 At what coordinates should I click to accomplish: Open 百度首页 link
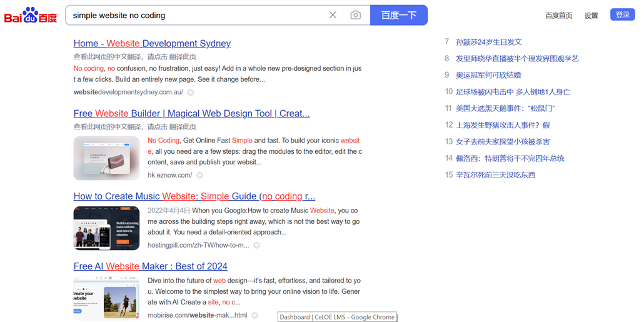tap(558, 16)
